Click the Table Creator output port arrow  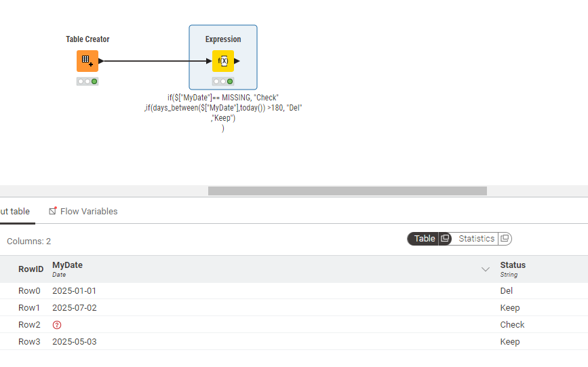tap(101, 61)
